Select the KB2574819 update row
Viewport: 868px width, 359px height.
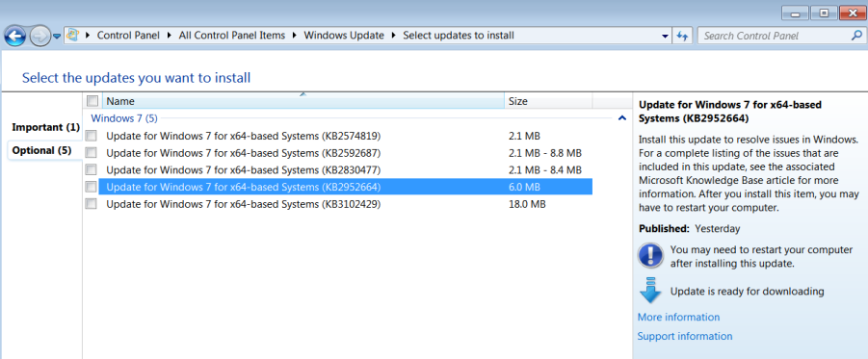(x=346, y=136)
